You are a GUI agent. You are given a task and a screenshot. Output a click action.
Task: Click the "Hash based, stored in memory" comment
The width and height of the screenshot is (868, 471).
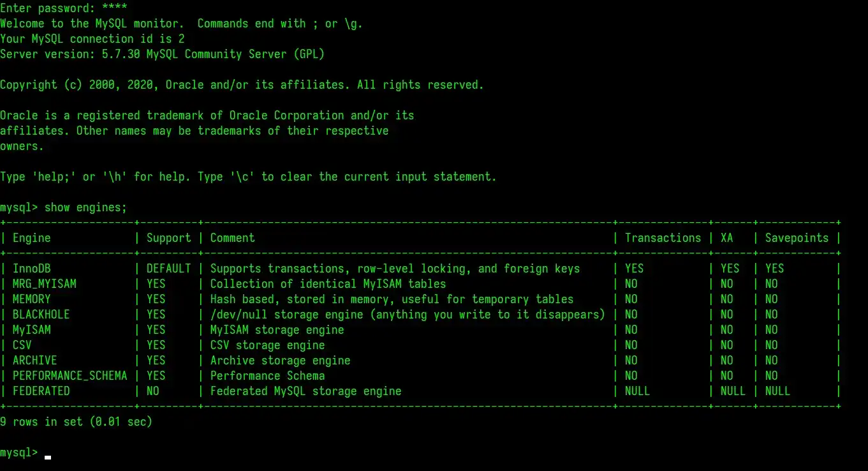click(x=392, y=299)
